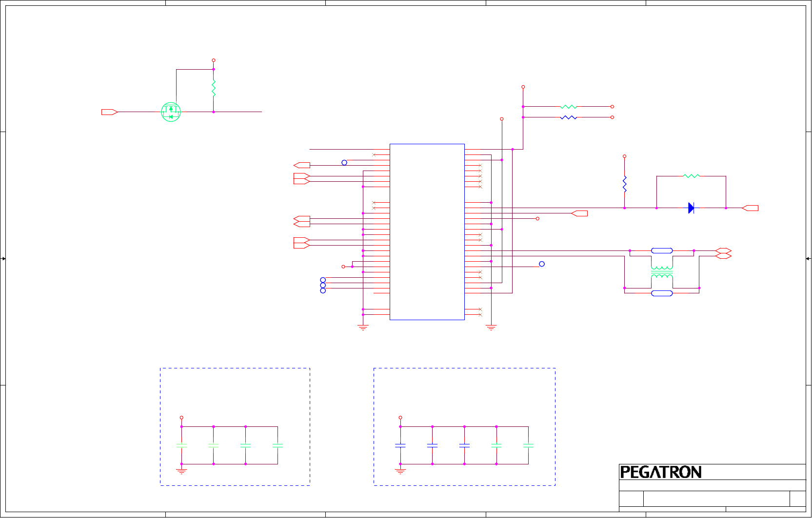Click the last capacitor in the left dashed box
Screen dimensions: 812x518
pos(278,445)
